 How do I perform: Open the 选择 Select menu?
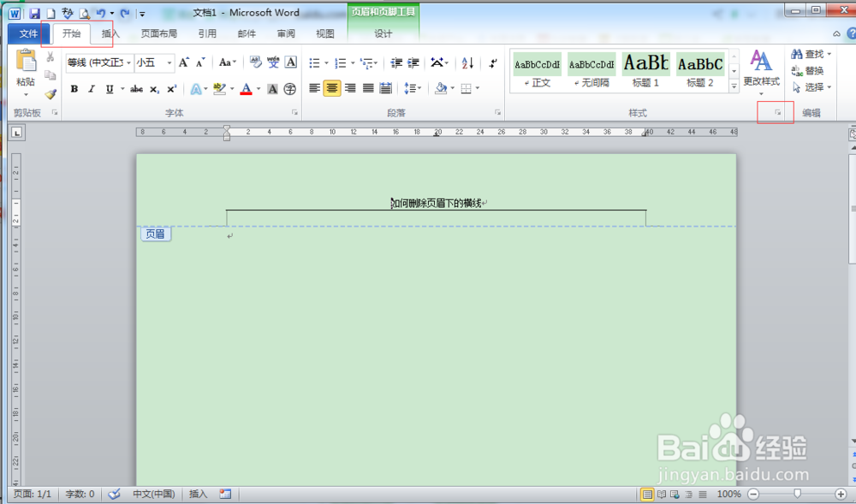pos(811,87)
